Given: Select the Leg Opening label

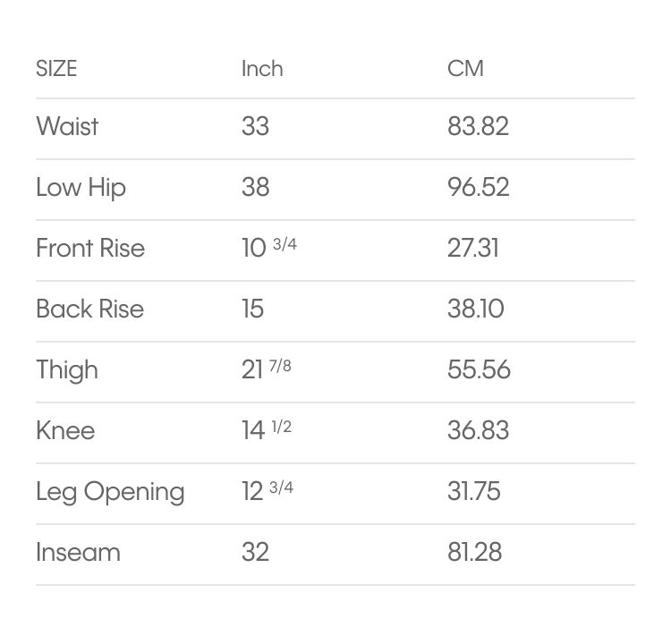Looking at the screenshot, I should point(110,492).
